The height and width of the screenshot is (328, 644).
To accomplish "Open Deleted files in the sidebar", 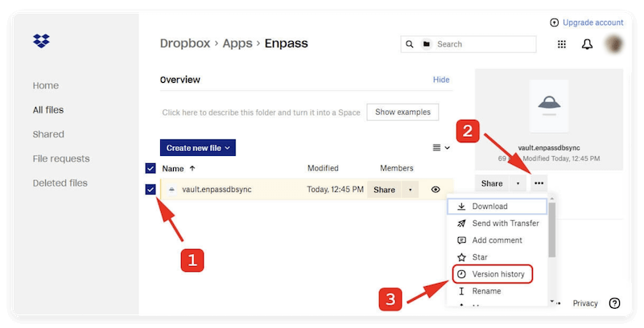I will click(x=60, y=182).
